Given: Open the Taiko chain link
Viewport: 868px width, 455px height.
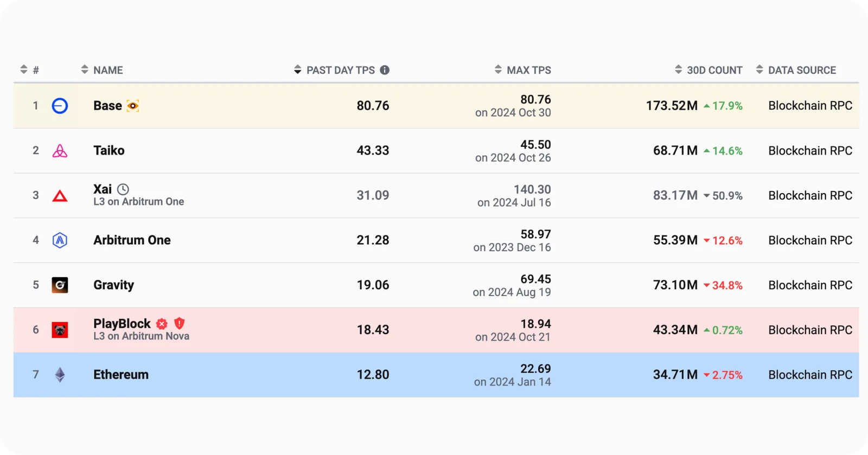Looking at the screenshot, I should pos(109,151).
